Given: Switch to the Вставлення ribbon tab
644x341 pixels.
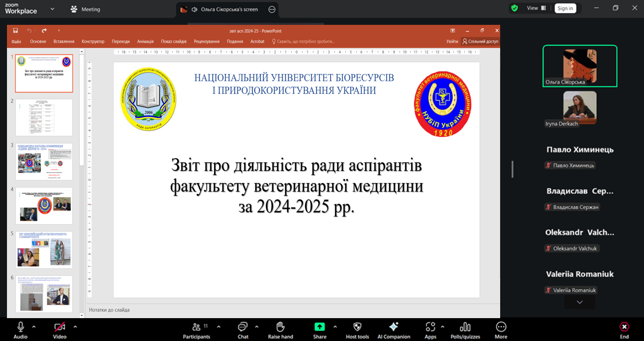Looking at the screenshot, I should coord(64,42).
